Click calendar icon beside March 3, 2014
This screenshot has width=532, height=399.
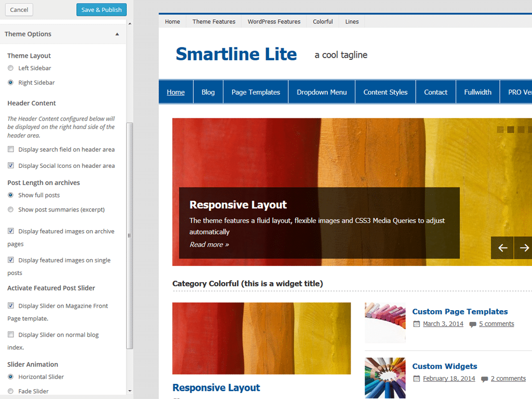tap(416, 324)
